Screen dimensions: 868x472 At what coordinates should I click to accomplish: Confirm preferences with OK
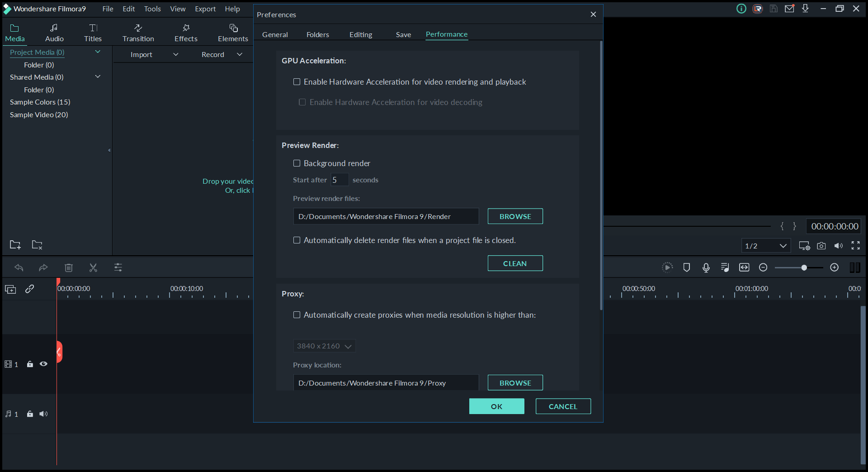497,406
